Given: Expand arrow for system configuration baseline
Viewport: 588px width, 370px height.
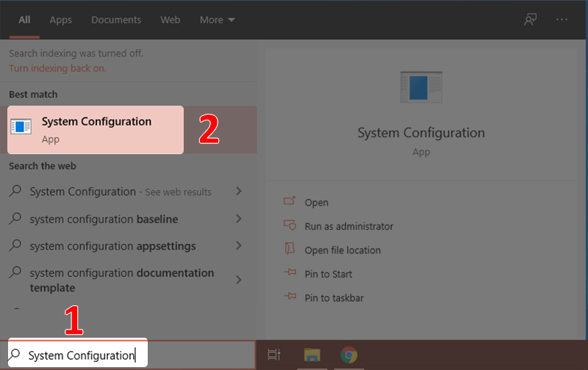Looking at the screenshot, I should point(238,219).
